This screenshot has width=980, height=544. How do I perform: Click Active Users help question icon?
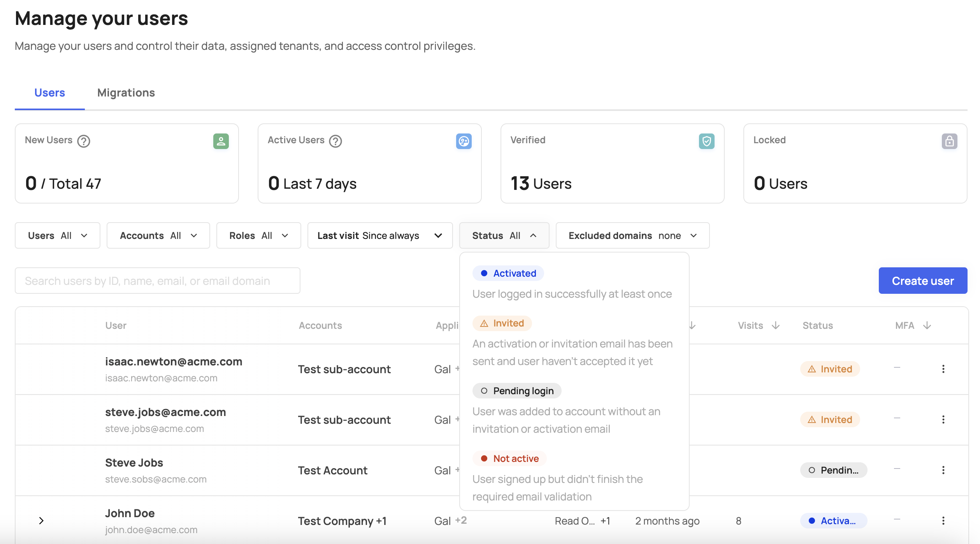(335, 141)
